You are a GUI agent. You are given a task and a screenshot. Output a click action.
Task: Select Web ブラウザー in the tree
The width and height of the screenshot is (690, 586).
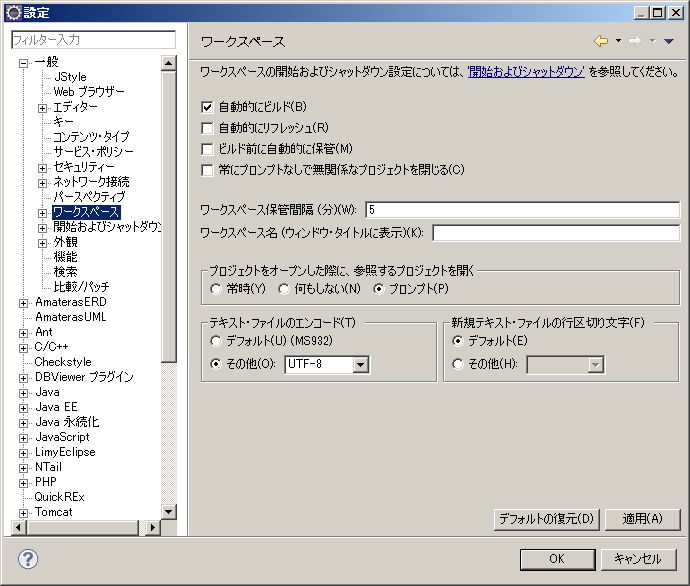89,92
